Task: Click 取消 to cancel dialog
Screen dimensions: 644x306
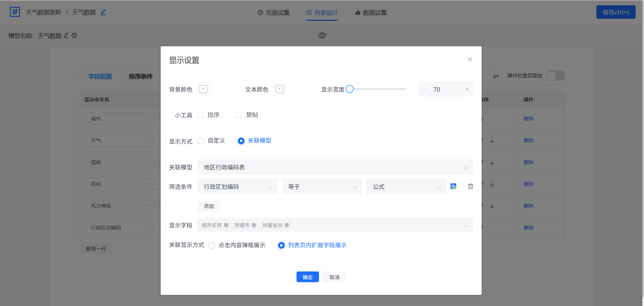Action: (334, 277)
